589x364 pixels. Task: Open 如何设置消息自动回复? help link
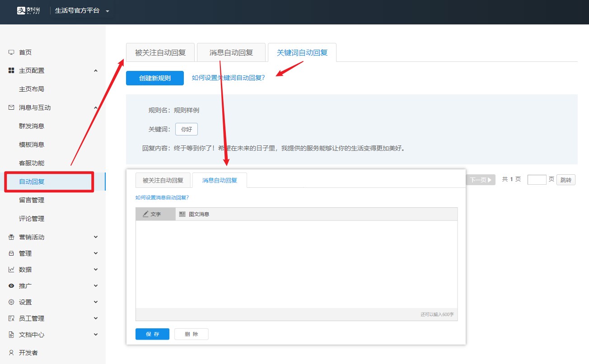click(162, 197)
